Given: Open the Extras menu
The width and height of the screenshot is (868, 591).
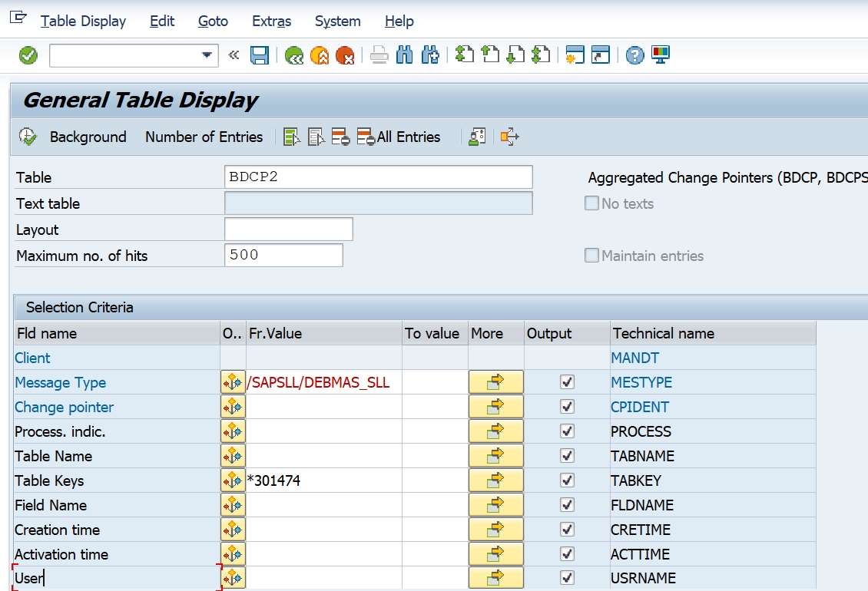Looking at the screenshot, I should (x=271, y=21).
